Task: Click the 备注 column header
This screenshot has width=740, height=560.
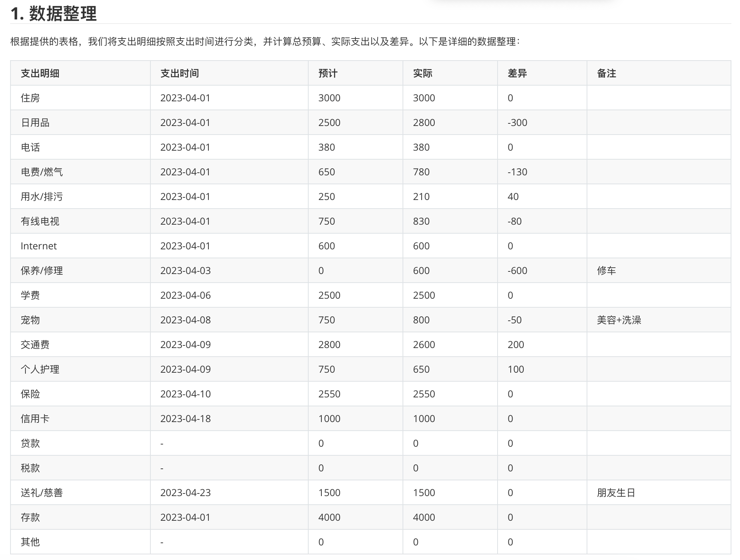Action: click(x=606, y=73)
